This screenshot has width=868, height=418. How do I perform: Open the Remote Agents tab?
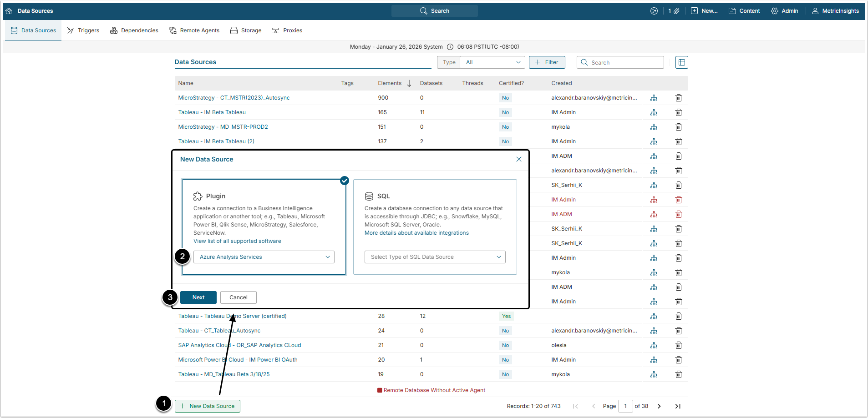(194, 30)
